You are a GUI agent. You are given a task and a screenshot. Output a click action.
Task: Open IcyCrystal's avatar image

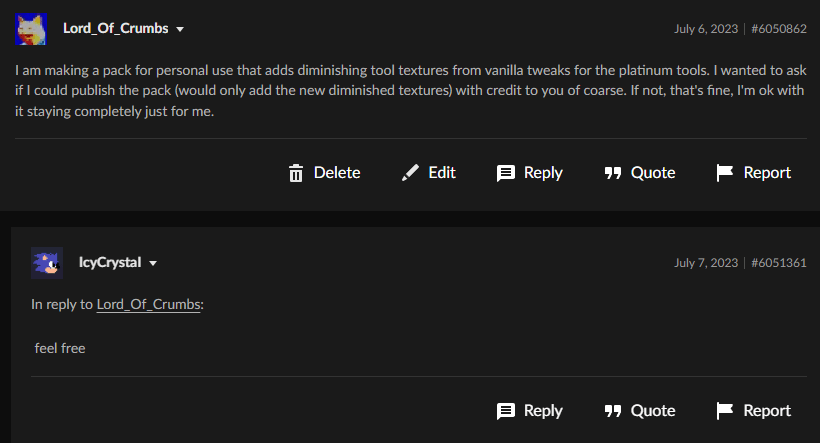[47, 263]
